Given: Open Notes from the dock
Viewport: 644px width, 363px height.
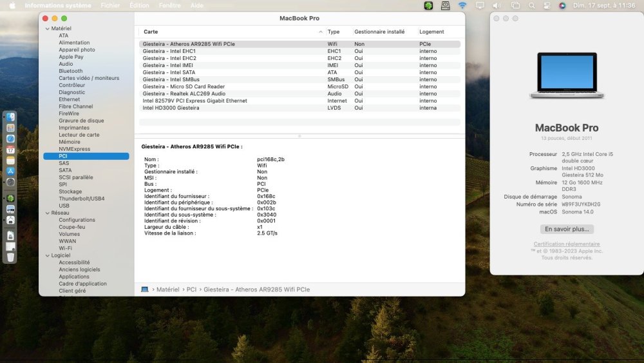Looking at the screenshot, I should (x=11, y=161).
